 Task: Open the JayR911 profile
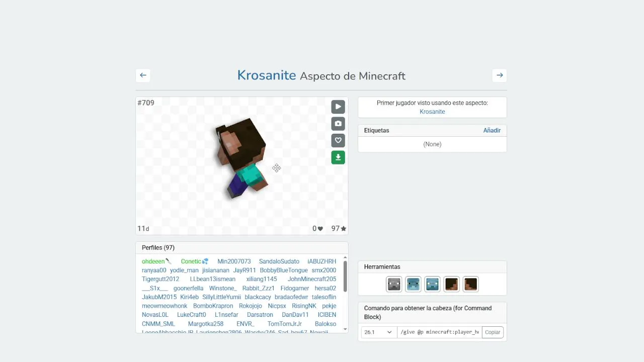245,270
